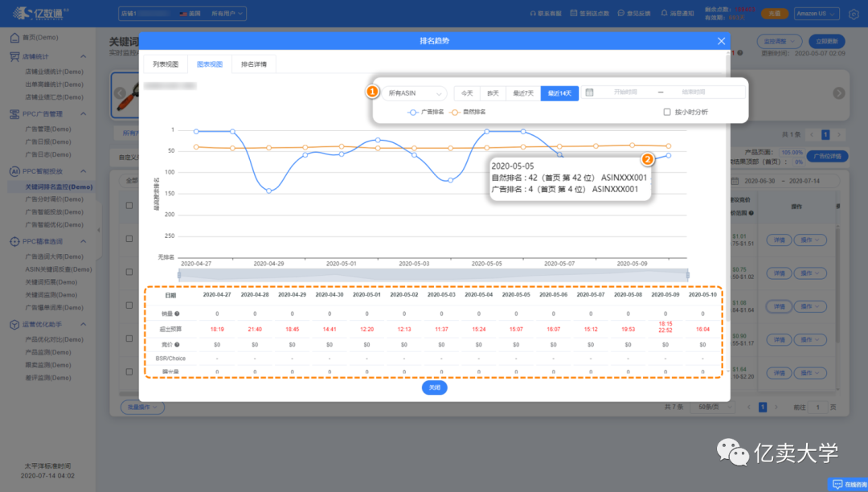The width and height of the screenshot is (868, 492).
Task: Tick the header select-all checkbox in background table
Action: 129,206
